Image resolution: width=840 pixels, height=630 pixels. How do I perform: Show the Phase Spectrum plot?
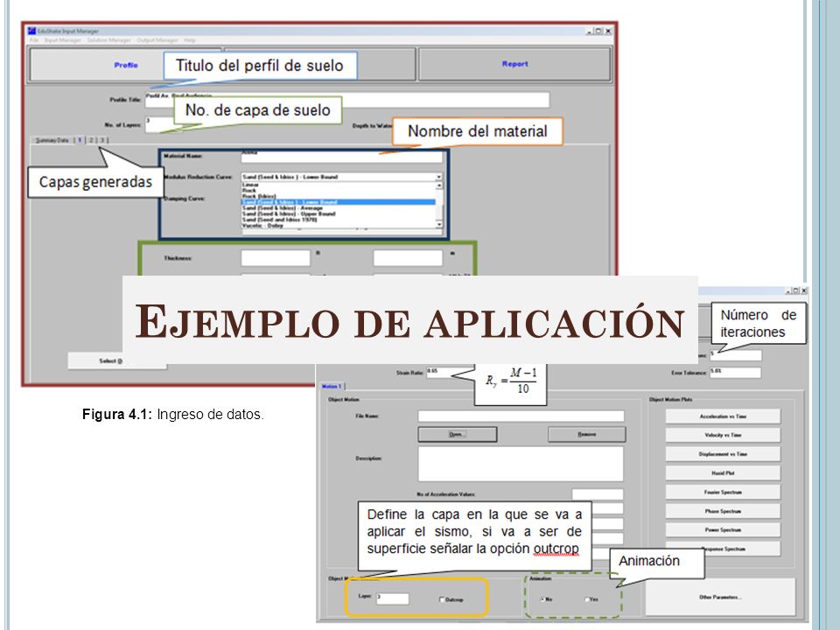(x=723, y=511)
